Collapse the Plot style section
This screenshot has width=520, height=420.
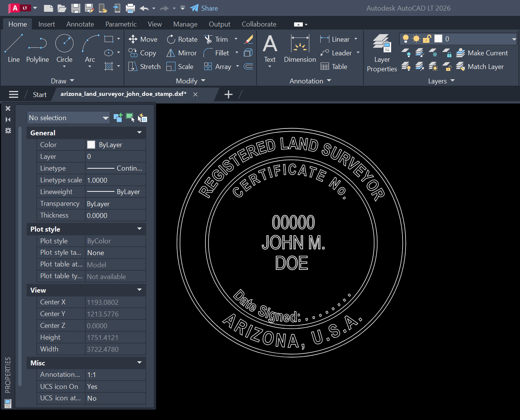coord(139,229)
